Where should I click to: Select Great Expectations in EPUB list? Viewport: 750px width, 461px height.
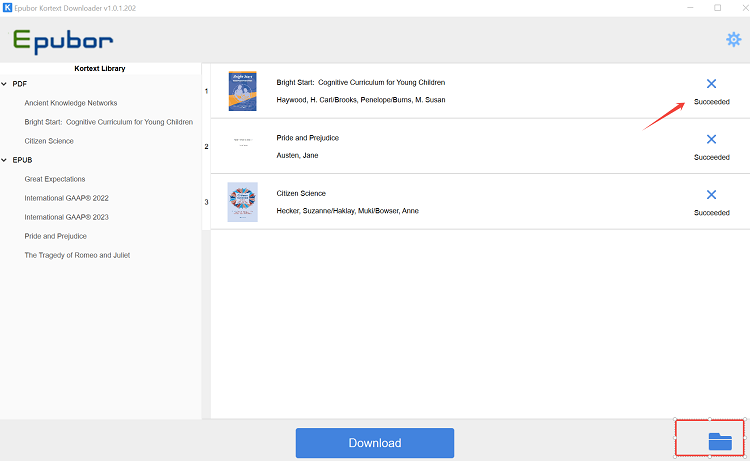tap(55, 179)
